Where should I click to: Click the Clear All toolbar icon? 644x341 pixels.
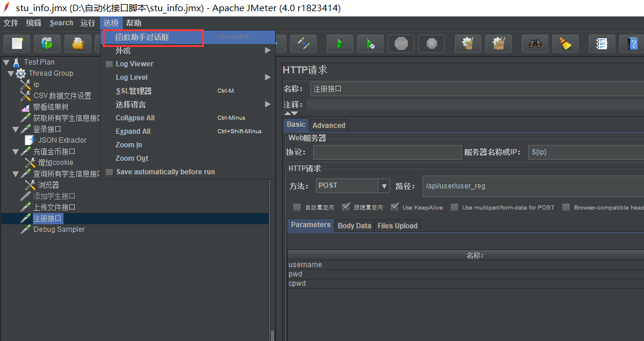499,43
